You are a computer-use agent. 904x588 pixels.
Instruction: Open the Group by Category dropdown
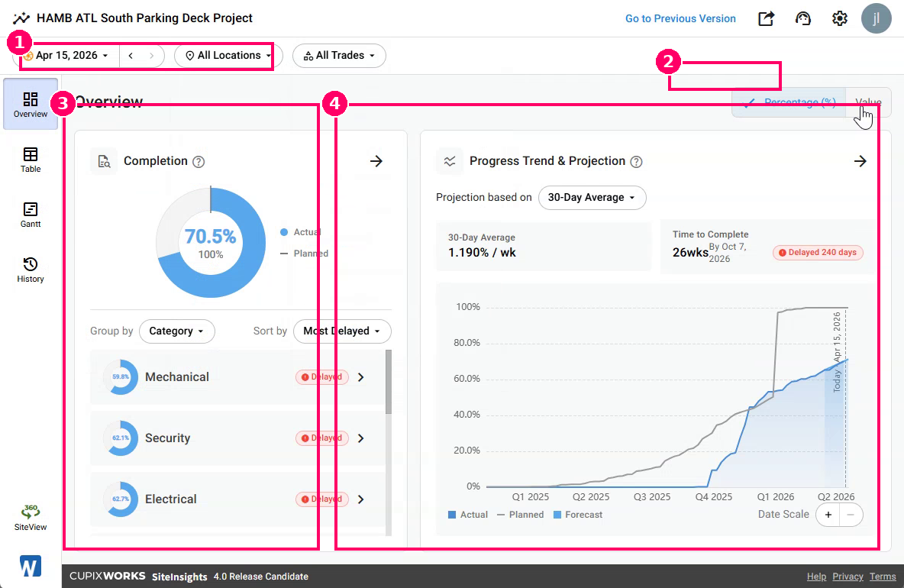[176, 331]
